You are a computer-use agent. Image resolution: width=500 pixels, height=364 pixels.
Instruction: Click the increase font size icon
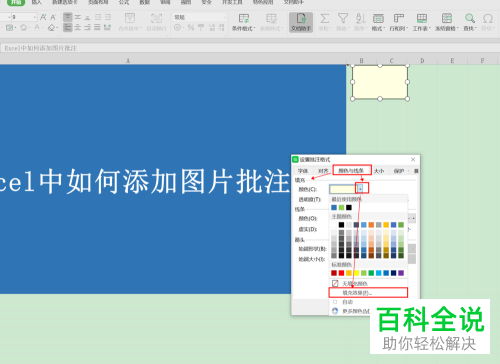(x=43, y=17)
